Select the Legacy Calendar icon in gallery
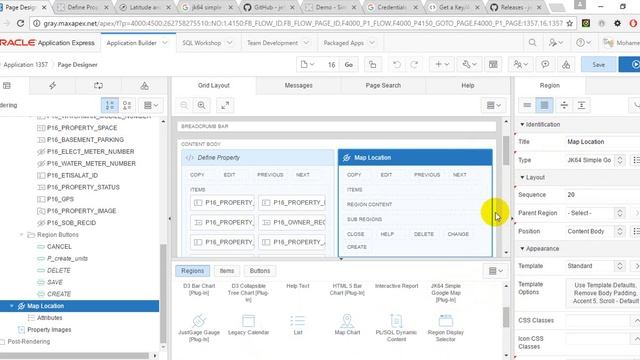This screenshot has height=360, width=640. (248, 321)
